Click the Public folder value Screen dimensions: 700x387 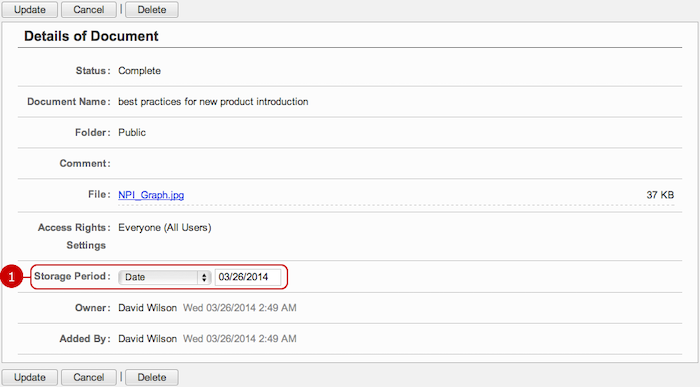[132, 133]
